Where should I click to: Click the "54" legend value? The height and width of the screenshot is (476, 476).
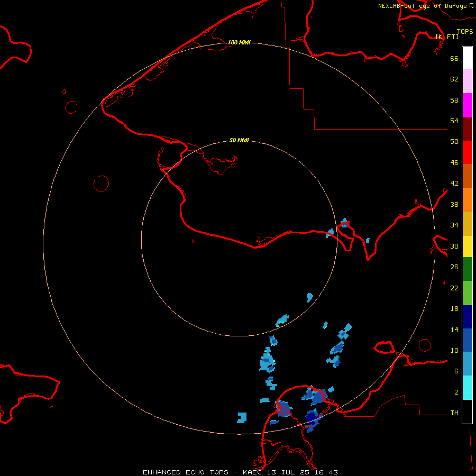pyautogui.click(x=454, y=121)
